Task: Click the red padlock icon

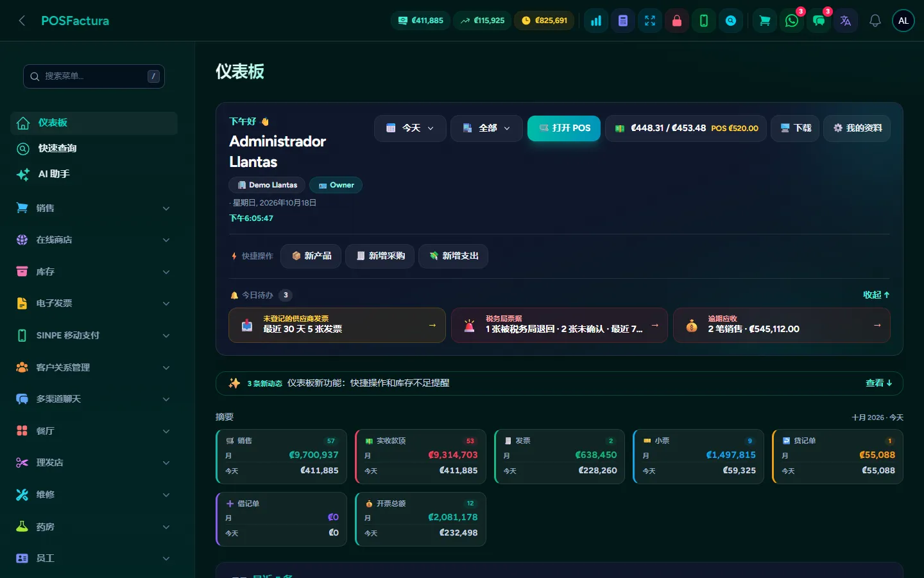Action: [677, 21]
